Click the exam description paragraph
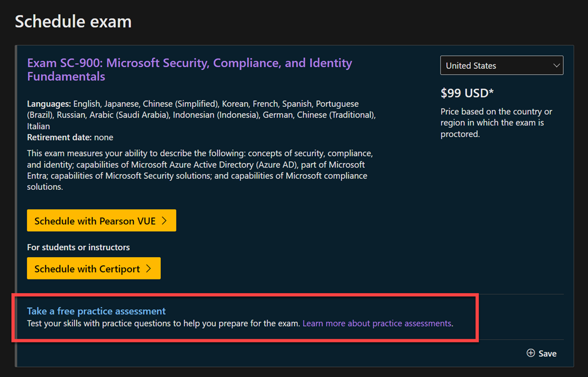This screenshot has width=588, height=377. (200, 170)
